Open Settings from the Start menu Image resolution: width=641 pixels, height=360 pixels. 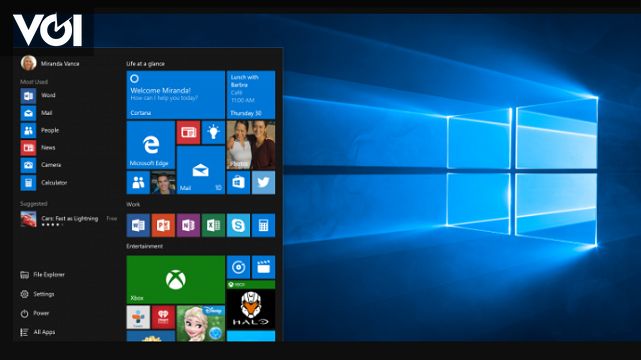[37, 294]
